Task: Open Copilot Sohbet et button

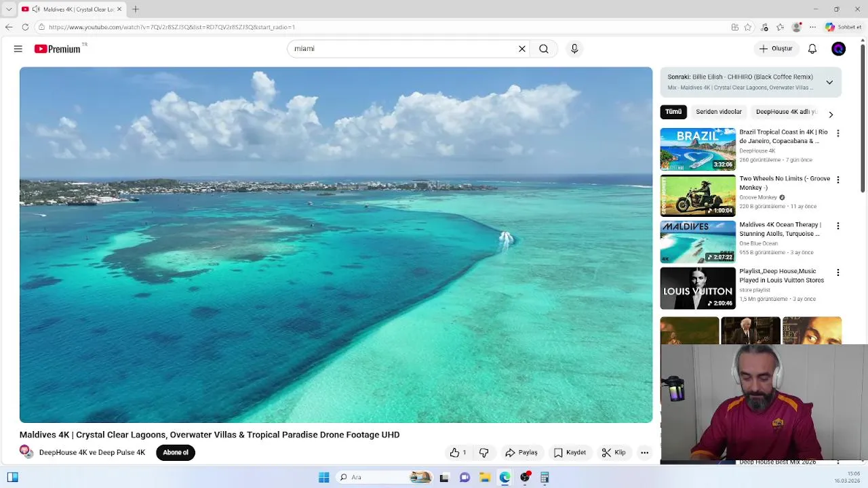Action: tap(844, 27)
